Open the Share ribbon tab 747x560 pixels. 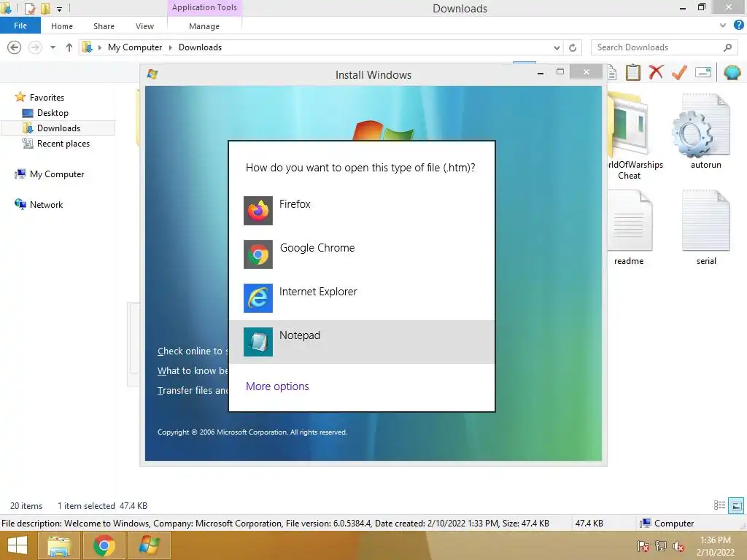104,26
